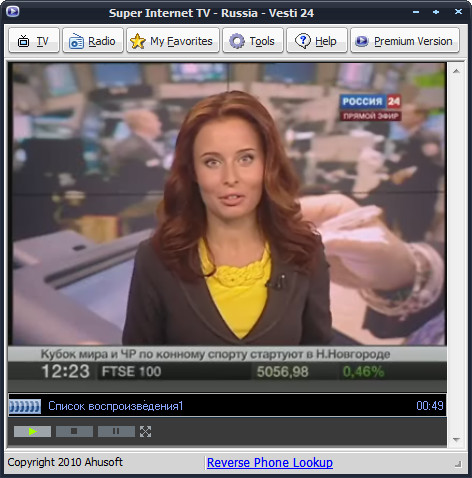472x478 pixels.
Task: Click the green Play button
Action: [x=32, y=432]
